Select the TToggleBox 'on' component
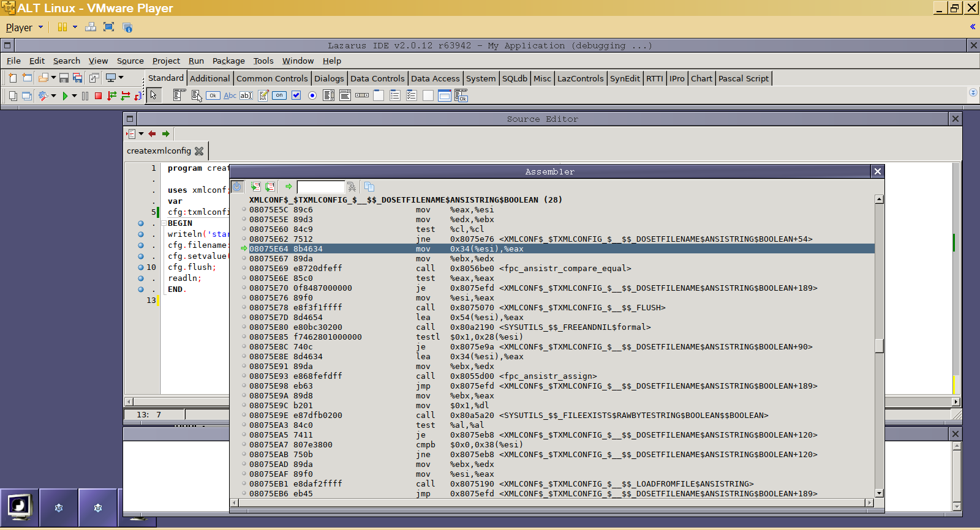The height and width of the screenshot is (530, 980). [279, 95]
